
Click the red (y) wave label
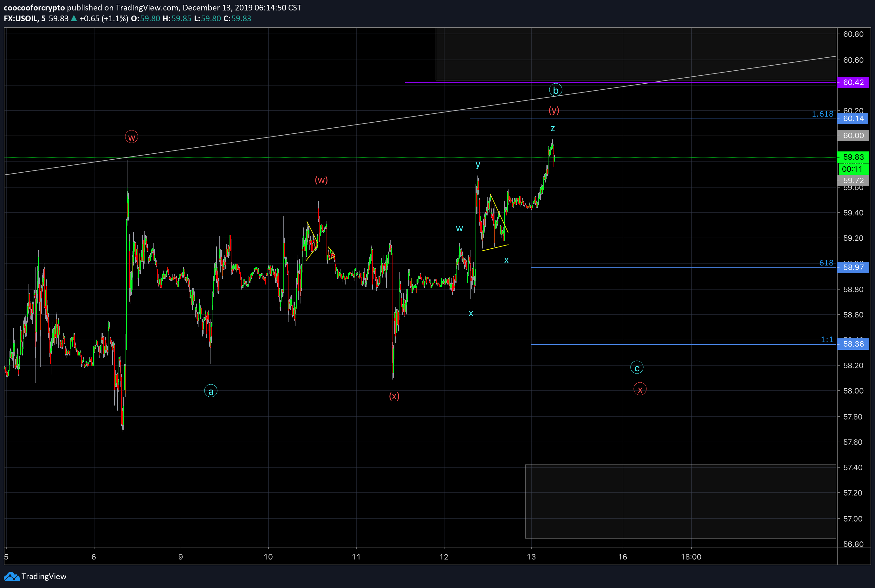[x=554, y=110]
